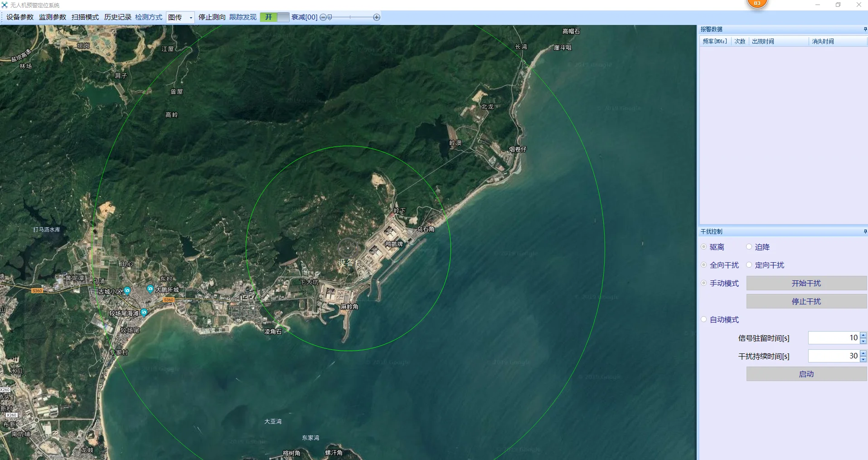Select the 定向干扰 radio option
Image resolution: width=868 pixels, height=460 pixels.
[749, 265]
